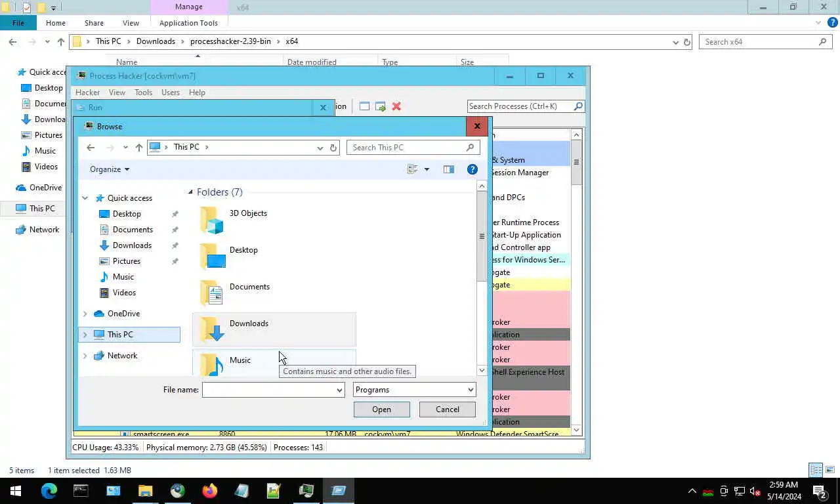
Task: Open the 3D Objects folder
Action: [x=274, y=220]
